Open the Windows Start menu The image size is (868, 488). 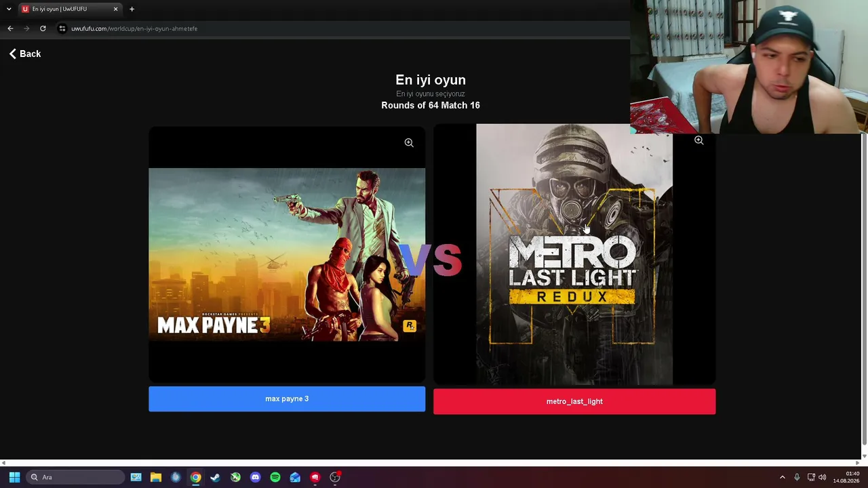pyautogui.click(x=14, y=477)
